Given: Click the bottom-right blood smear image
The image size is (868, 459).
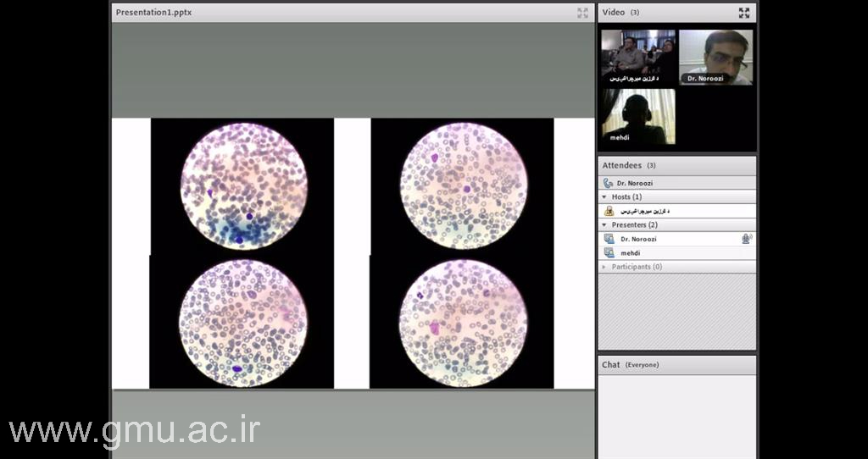Looking at the screenshot, I should click(x=463, y=323).
